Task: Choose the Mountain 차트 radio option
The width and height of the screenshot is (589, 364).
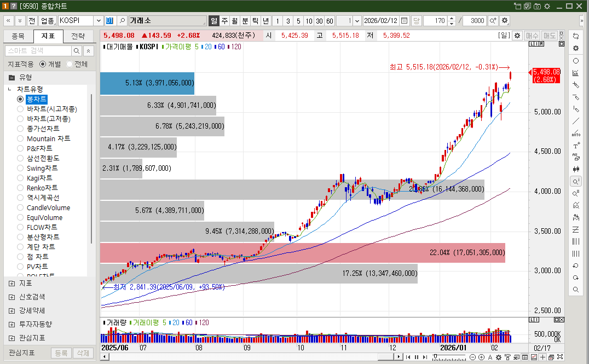Action: (x=20, y=138)
